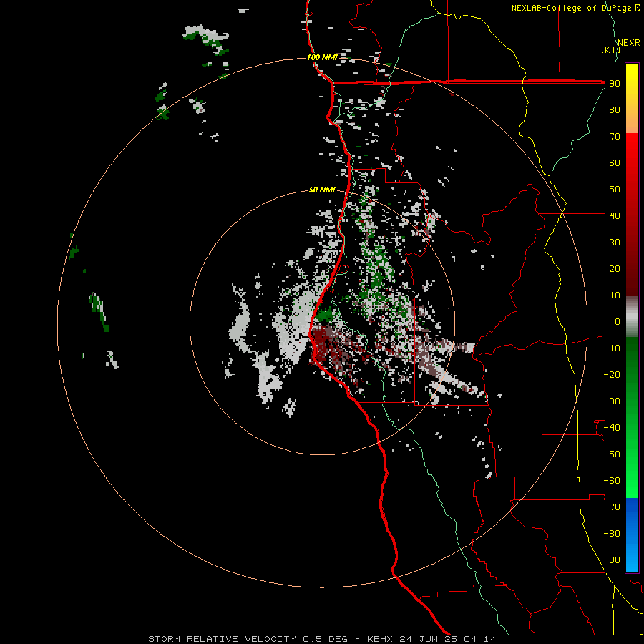
Task: Click the 10 value on the velocity scale
Action: 615,296
